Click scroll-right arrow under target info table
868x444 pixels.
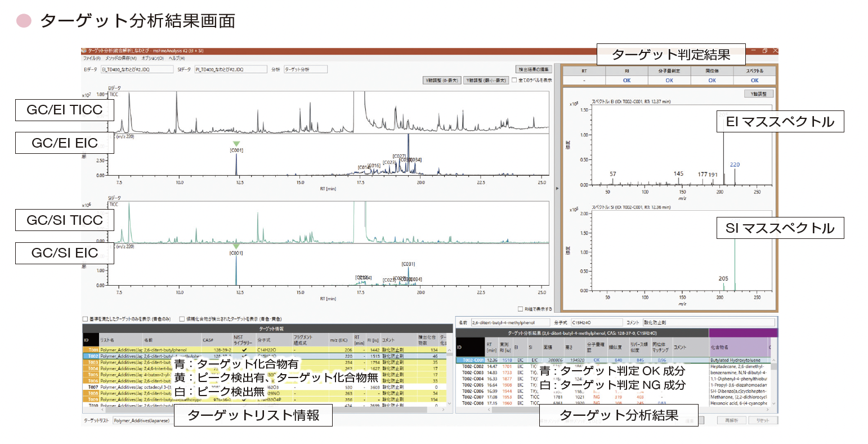click(x=444, y=410)
